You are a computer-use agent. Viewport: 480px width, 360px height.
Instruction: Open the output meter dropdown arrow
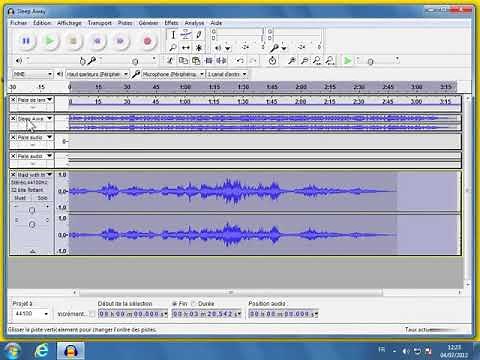pos(228,49)
